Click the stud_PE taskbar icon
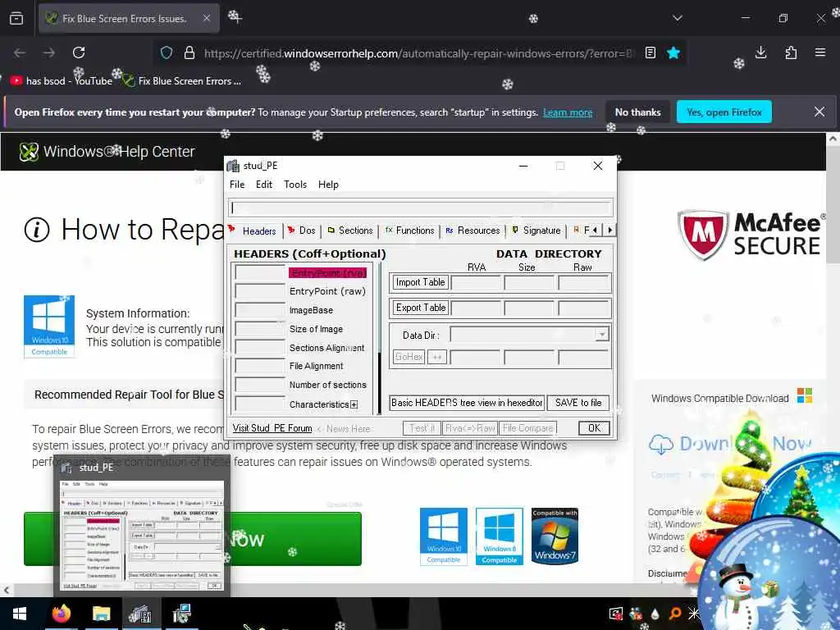This screenshot has width=840, height=630. pos(141,614)
